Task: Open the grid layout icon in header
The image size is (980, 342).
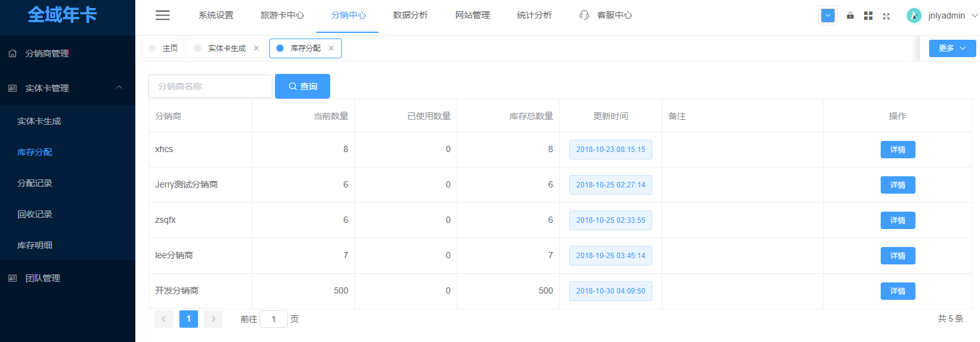Action: pos(868,16)
